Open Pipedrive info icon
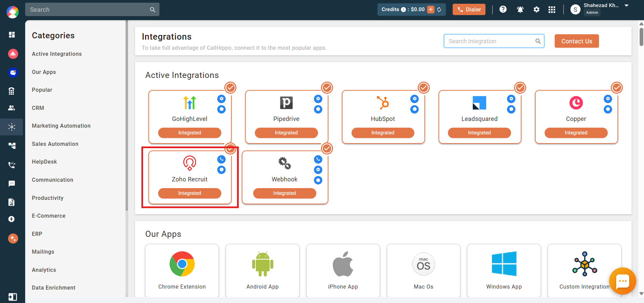This screenshot has width=644, height=303. pyautogui.click(x=318, y=109)
